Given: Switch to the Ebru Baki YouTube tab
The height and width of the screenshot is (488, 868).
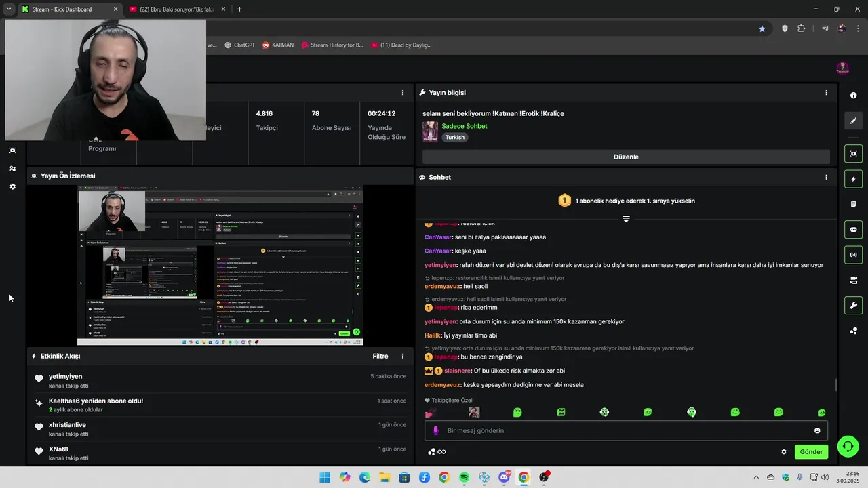Looking at the screenshot, I should point(178,9).
